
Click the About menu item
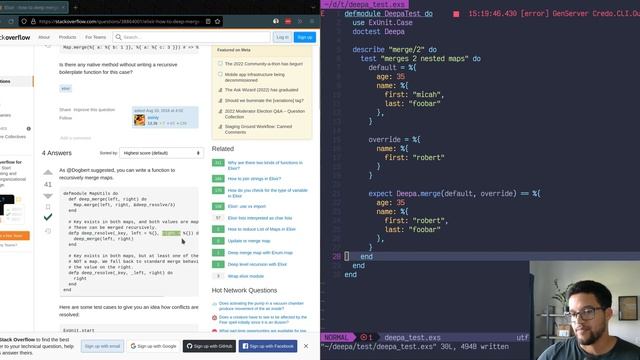point(44,37)
